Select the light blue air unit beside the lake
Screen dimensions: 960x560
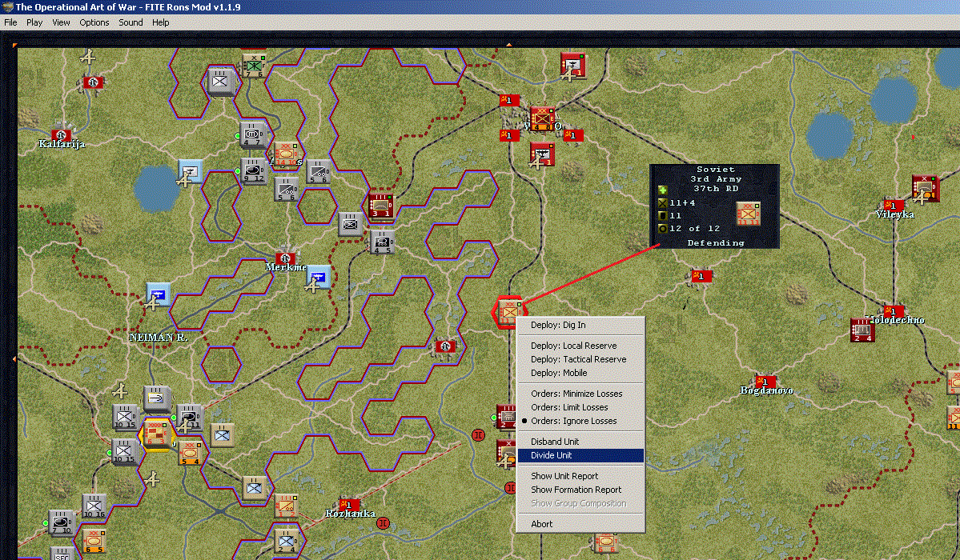pyautogui.click(x=191, y=171)
